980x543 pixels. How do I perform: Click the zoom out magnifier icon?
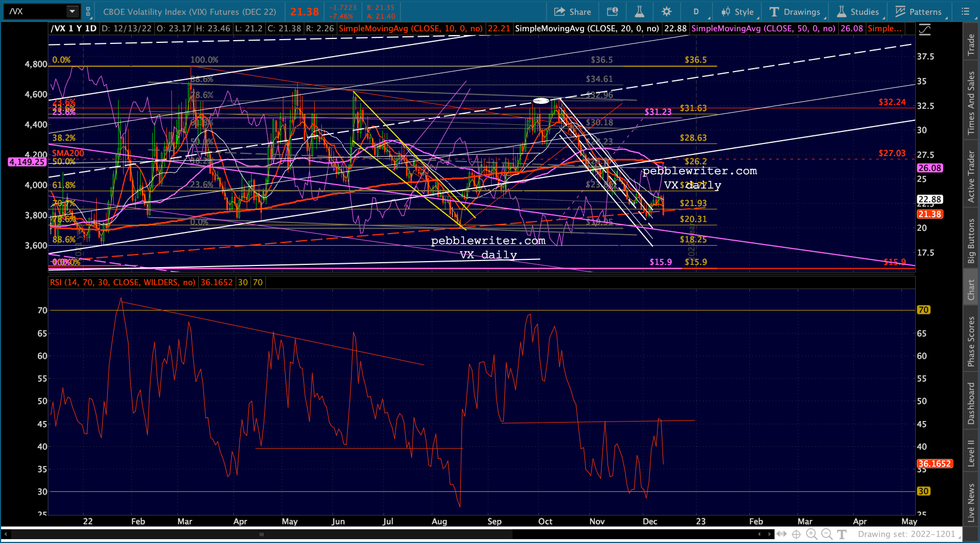tap(826, 534)
